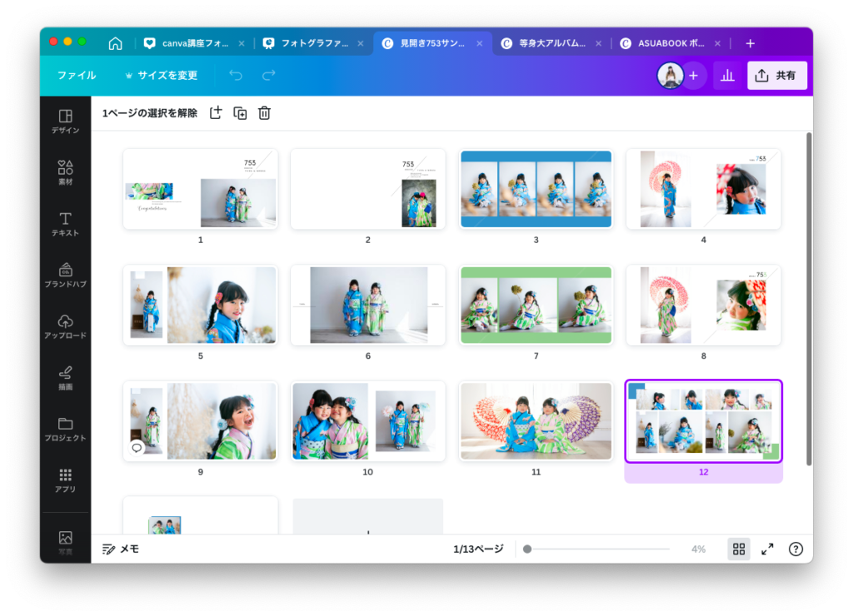Click the 共有 share button
The width and height of the screenshot is (853, 616).
point(777,76)
